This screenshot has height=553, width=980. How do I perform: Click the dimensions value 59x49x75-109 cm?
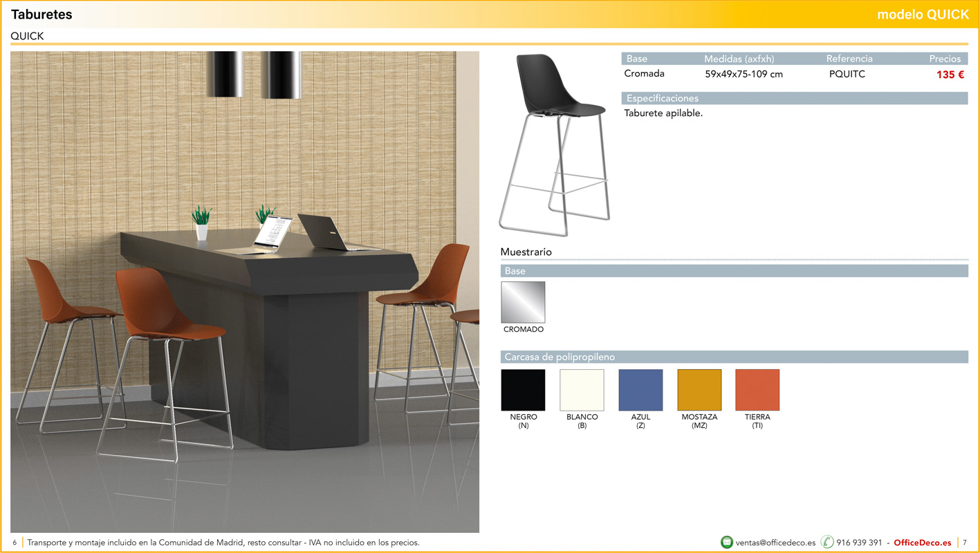pos(744,74)
